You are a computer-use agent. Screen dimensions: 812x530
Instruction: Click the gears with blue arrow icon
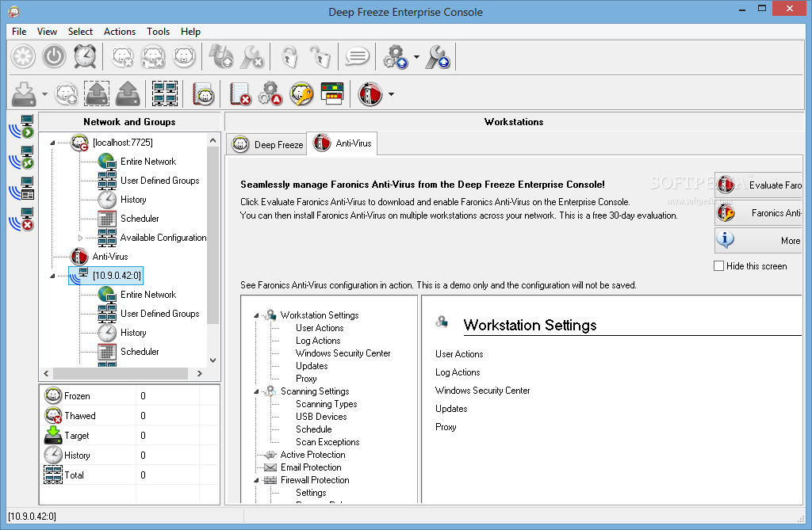pos(396,56)
